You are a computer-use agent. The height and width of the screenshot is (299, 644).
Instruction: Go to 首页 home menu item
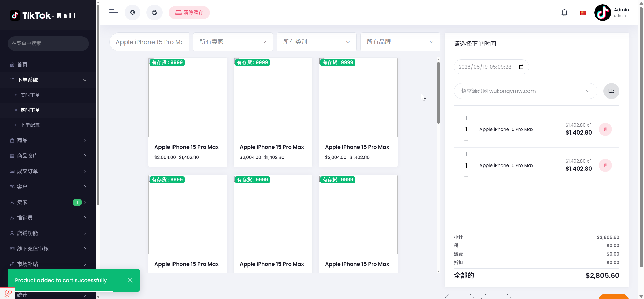pos(48,64)
